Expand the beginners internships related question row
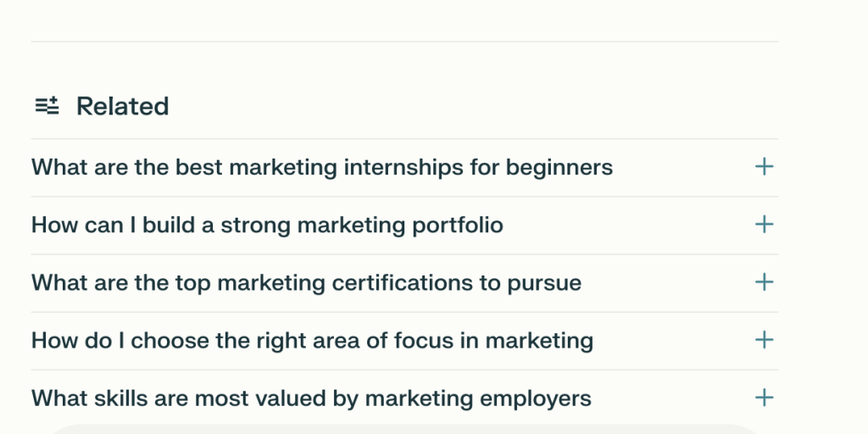This screenshot has width=868, height=434. [x=404, y=167]
